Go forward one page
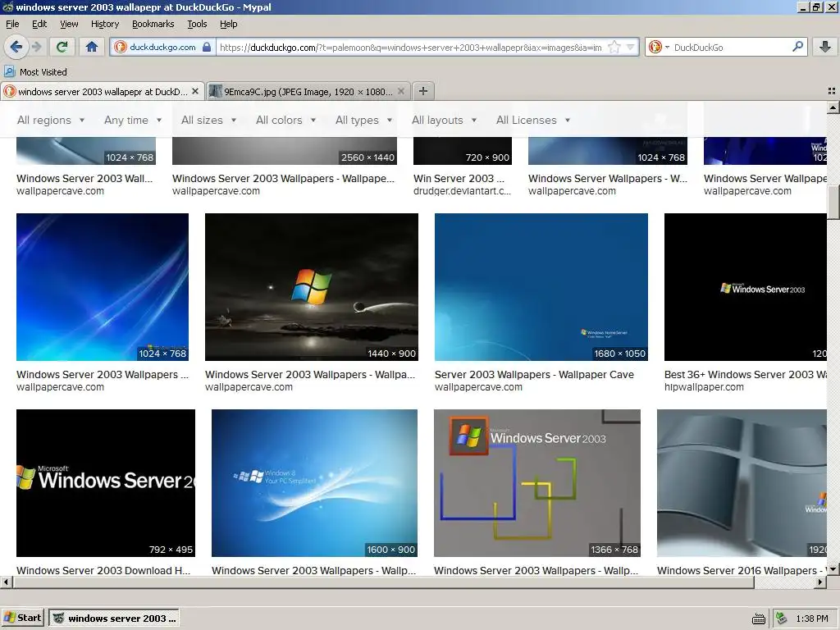The height and width of the screenshot is (630, 840). [37, 47]
